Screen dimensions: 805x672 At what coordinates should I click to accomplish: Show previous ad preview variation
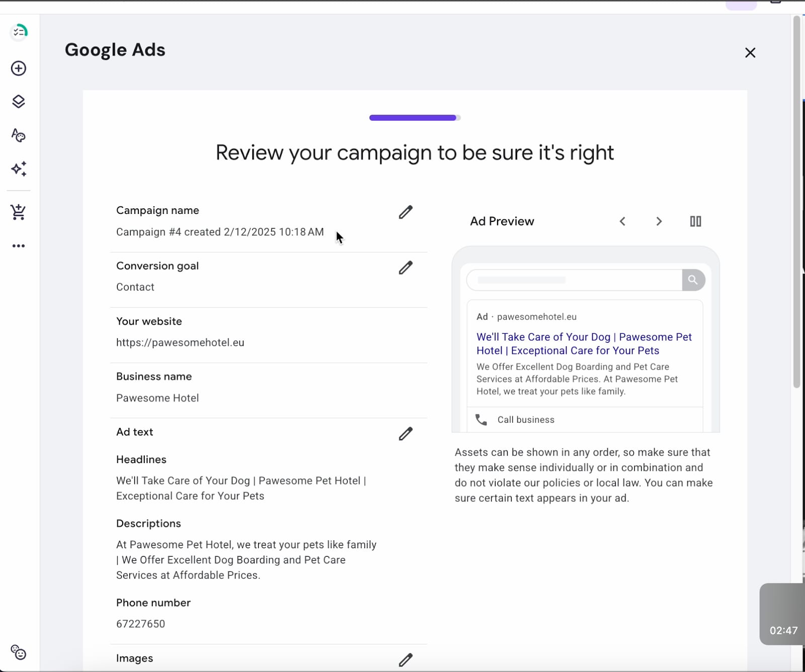[x=622, y=221]
